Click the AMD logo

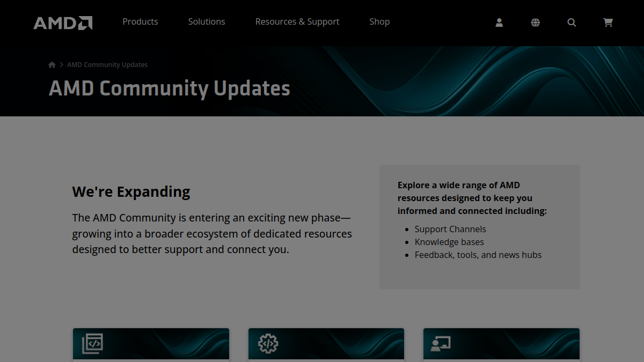[63, 23]
